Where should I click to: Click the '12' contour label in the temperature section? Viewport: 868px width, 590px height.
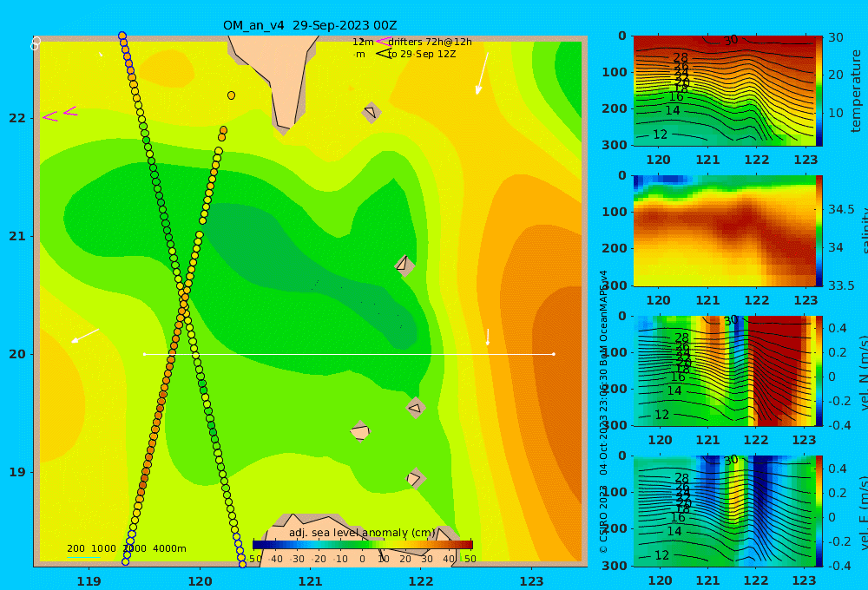[x=660, y=134]
